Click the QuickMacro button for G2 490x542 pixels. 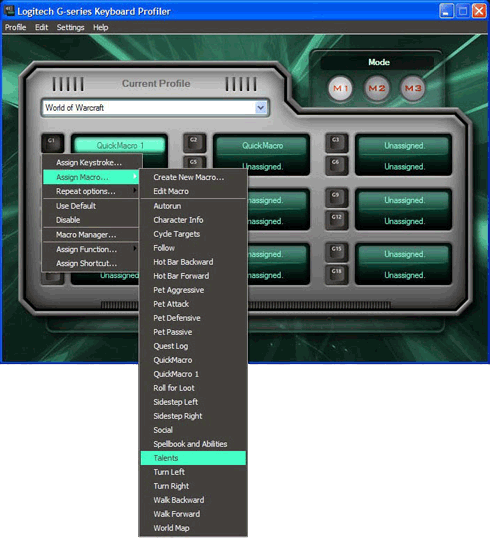click(x=262, y=146)
